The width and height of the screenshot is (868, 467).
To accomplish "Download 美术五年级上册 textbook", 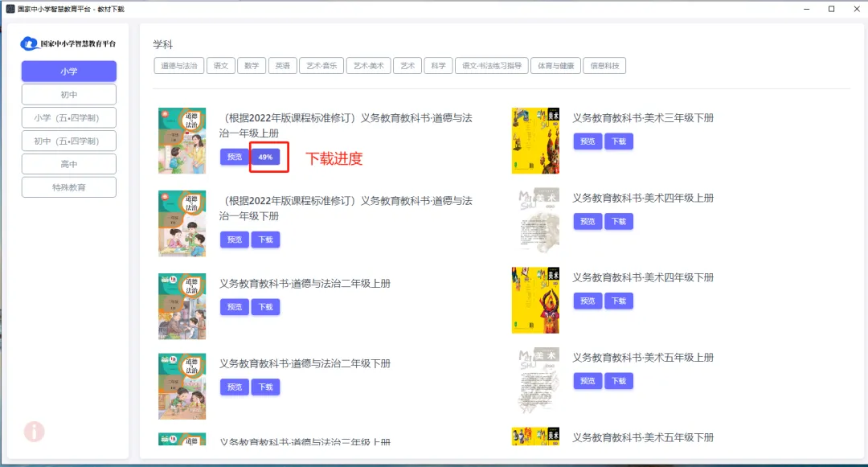I will [x=618, y=381].
